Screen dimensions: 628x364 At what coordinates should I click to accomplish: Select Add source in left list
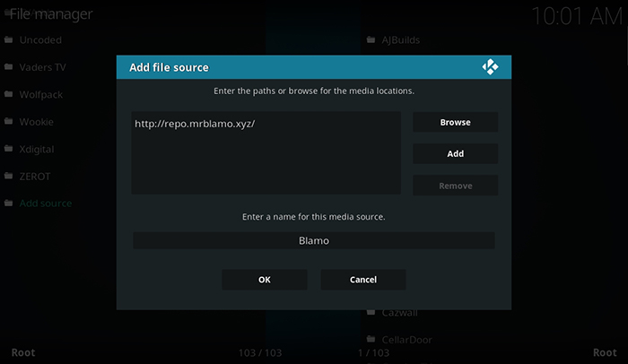(x=46, y=204)
